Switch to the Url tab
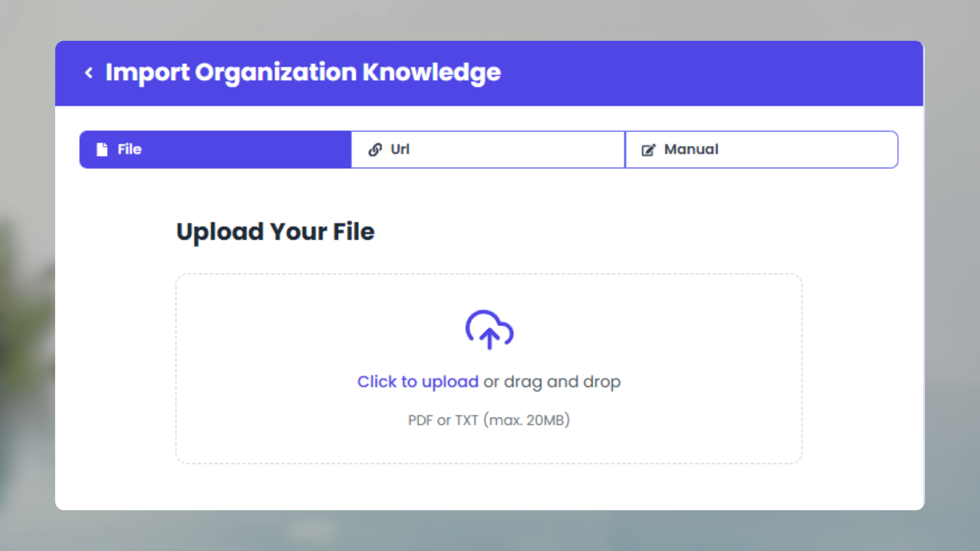Image resolution: width=980 pixels, height=551 pixels. (400, 149)
